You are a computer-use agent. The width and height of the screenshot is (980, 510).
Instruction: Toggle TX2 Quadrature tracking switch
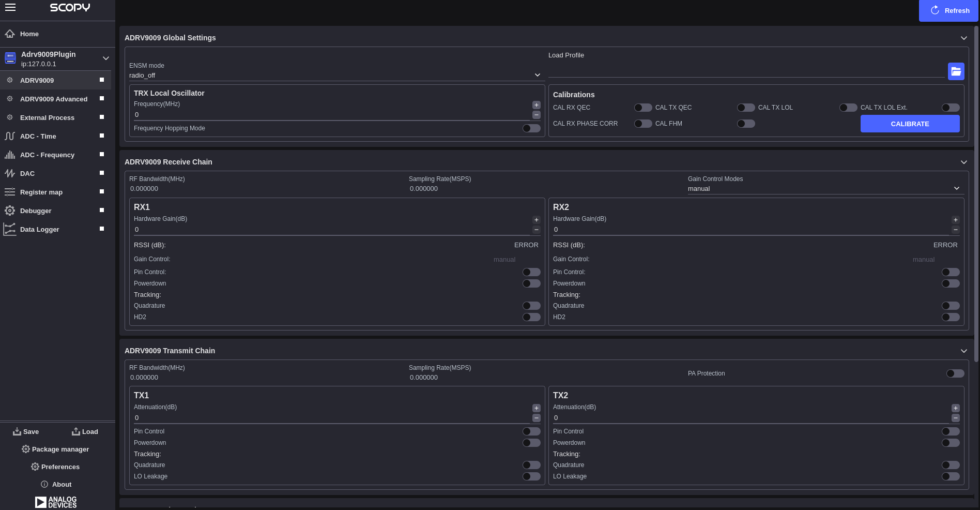click(x=951, y=465)
